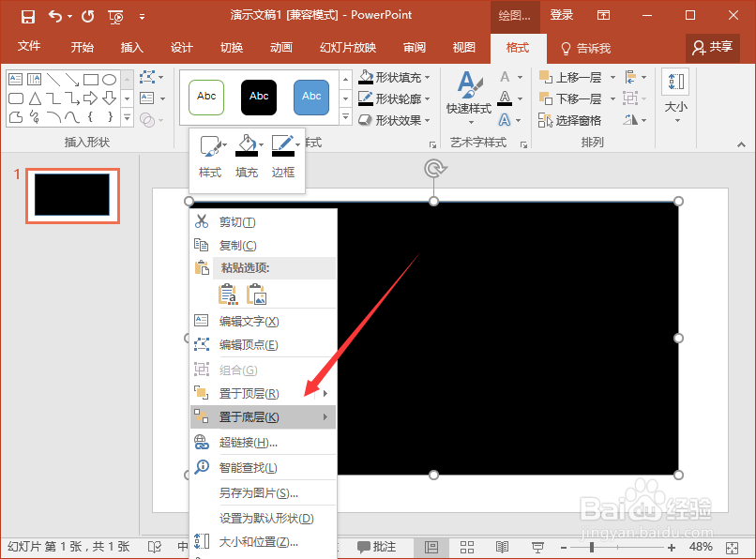This screenshot has width=756, height=559.
Task: Expand 置于底层(K) submenu
Action: coord(264,416)
